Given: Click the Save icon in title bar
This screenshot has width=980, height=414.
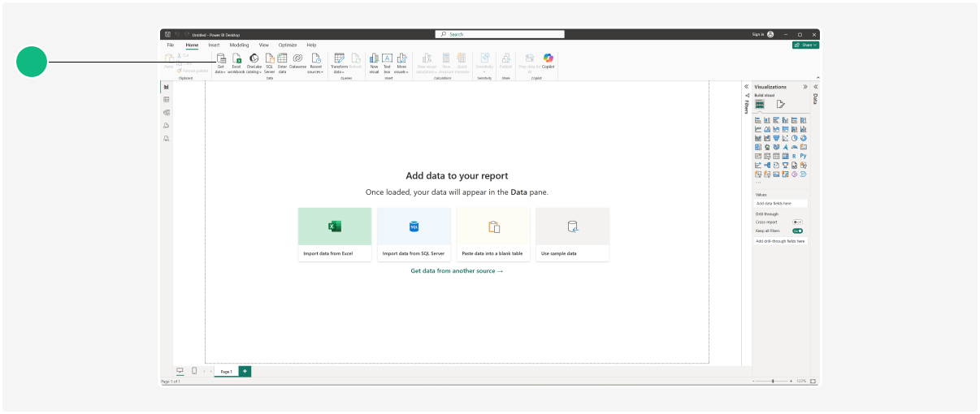Looking at the screenshot, I should coord(167,34).
